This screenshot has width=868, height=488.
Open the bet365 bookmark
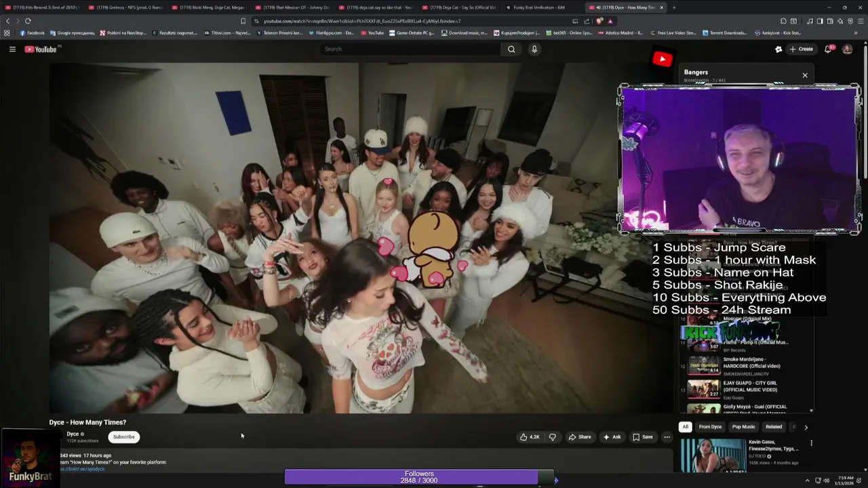(x=568, y=33)
